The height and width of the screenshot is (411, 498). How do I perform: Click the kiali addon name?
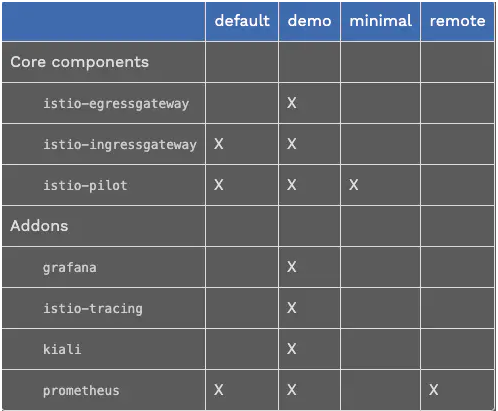[62, 349]
